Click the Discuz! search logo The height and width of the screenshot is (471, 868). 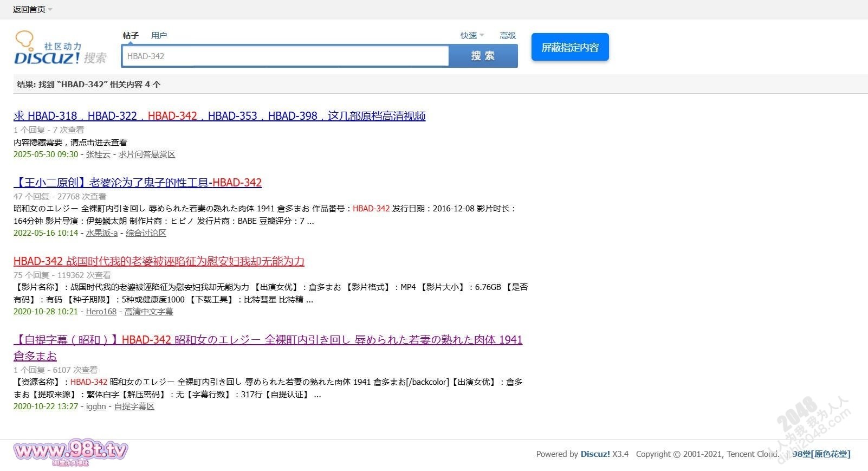point(60,49)
